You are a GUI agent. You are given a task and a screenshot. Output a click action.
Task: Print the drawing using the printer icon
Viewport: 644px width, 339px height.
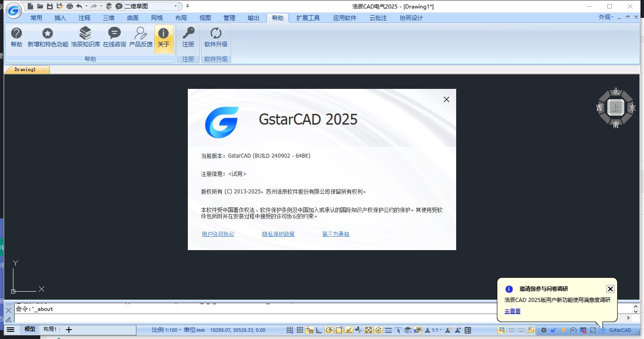pyautogui.click(x=69, y=6)
